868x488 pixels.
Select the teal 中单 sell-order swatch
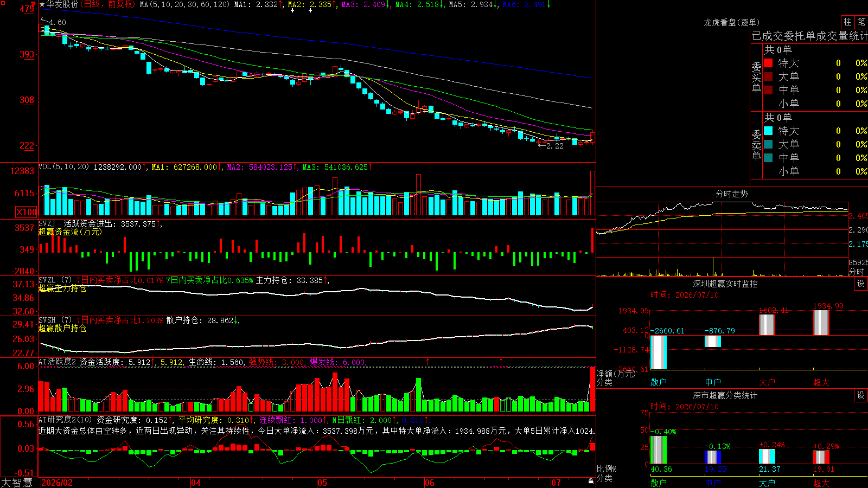coord(768,158)
